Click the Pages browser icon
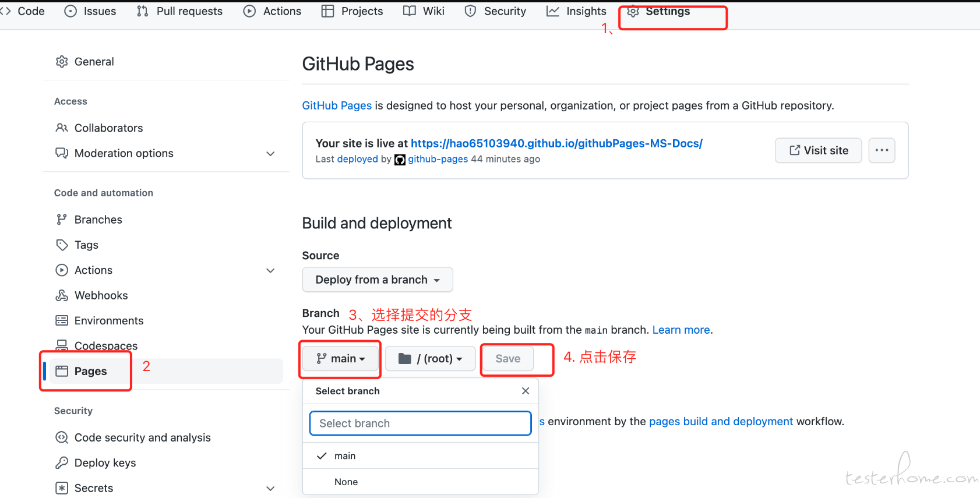Viewport: 980px width, 498px height. tap(62, 371)
